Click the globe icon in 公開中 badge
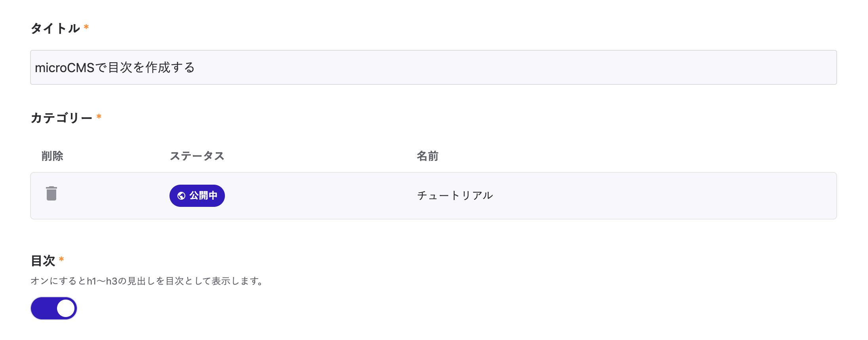868x340 pixels. tap(181, 196)
